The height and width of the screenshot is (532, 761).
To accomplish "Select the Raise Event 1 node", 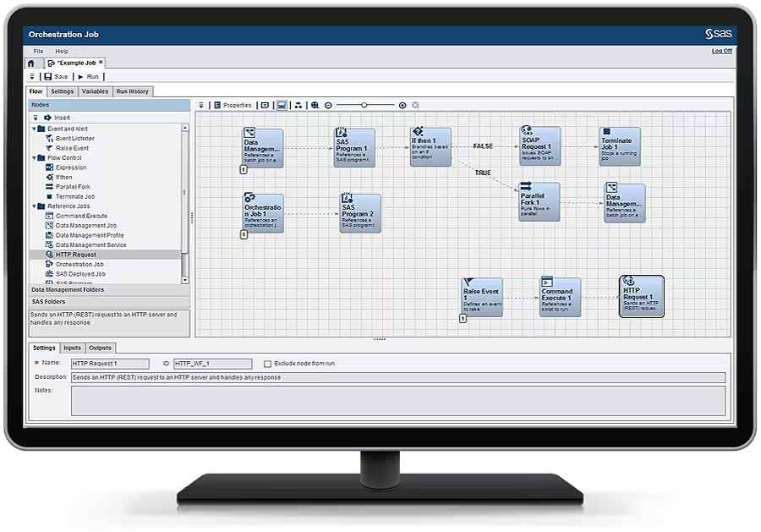I will click(481, 298).
